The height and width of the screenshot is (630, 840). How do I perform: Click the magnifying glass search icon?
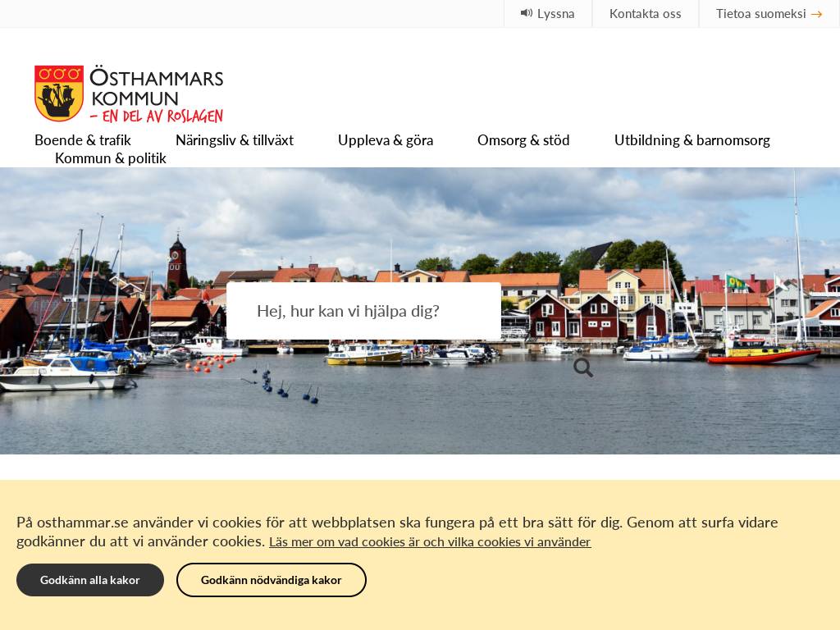click(x=583, y=367)
